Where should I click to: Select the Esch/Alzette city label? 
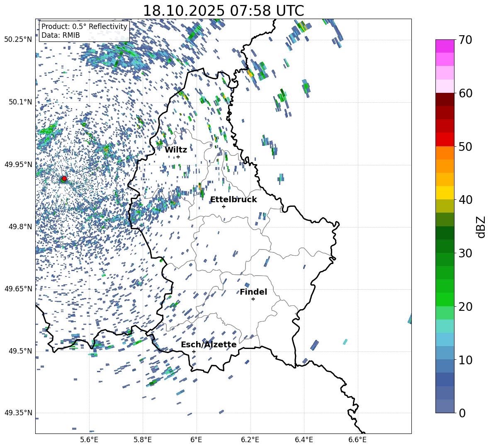click(x=209, y=344)
